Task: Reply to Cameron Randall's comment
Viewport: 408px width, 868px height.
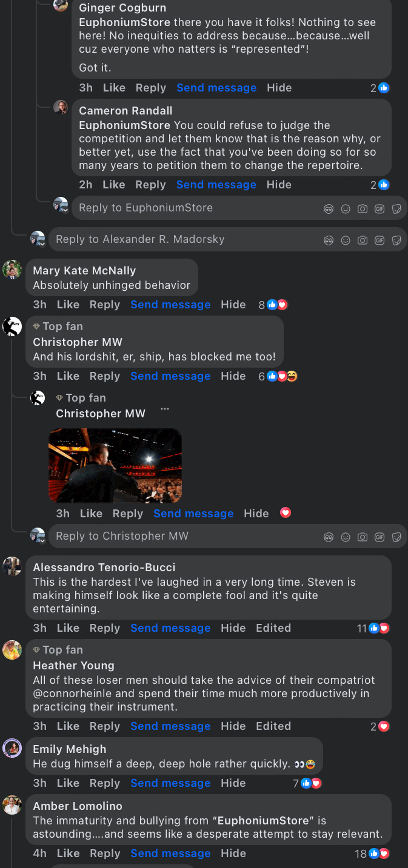Action: coord(150,185)
